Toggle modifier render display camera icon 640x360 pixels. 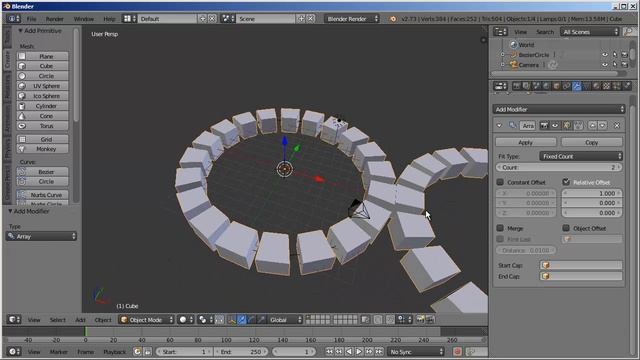544,126
